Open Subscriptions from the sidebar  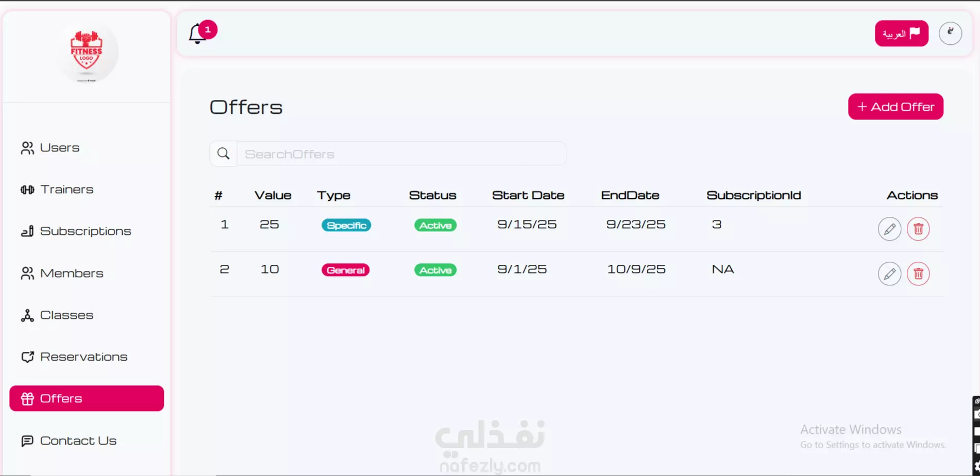pos(85,231)
